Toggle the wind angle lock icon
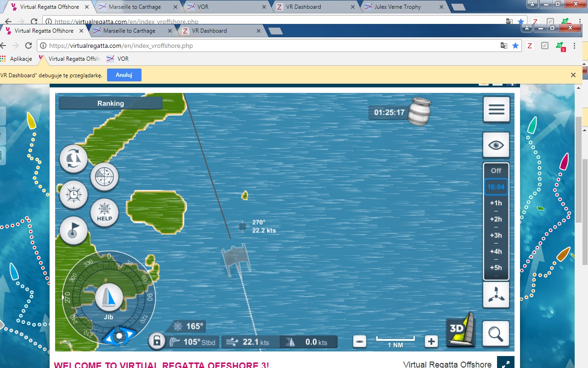This screenshot has height=368, width=588. coord(157,341)
